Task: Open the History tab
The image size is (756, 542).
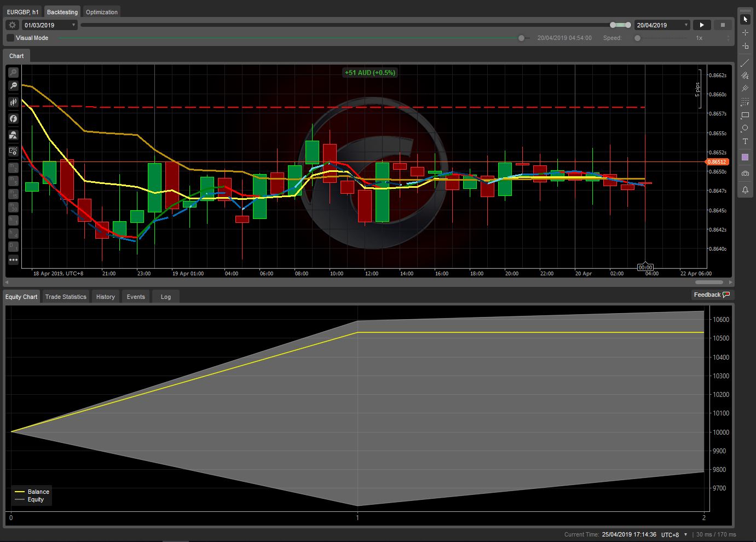Action: 106,297
